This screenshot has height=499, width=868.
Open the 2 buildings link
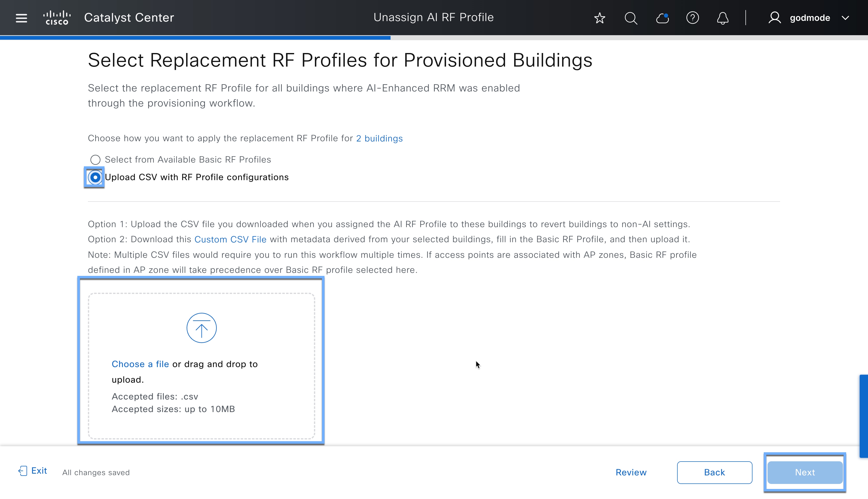pyautogui.click(x=379, y=138)
